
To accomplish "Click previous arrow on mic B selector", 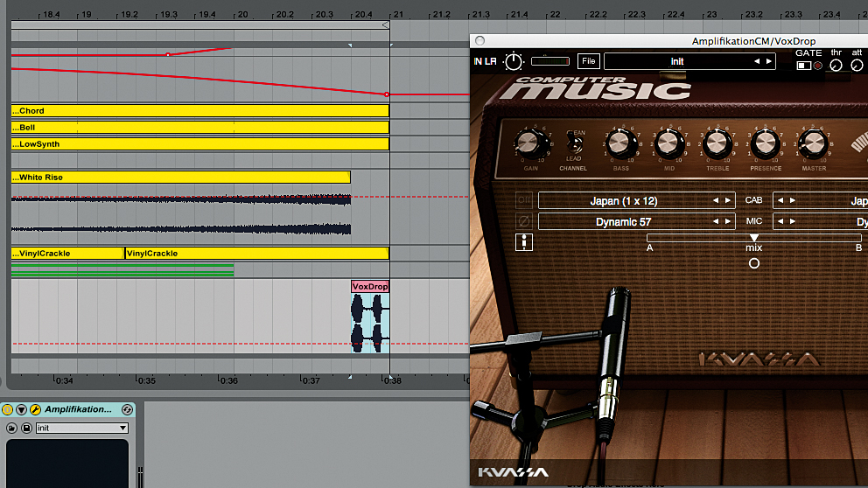I will (x=780, y=221).
